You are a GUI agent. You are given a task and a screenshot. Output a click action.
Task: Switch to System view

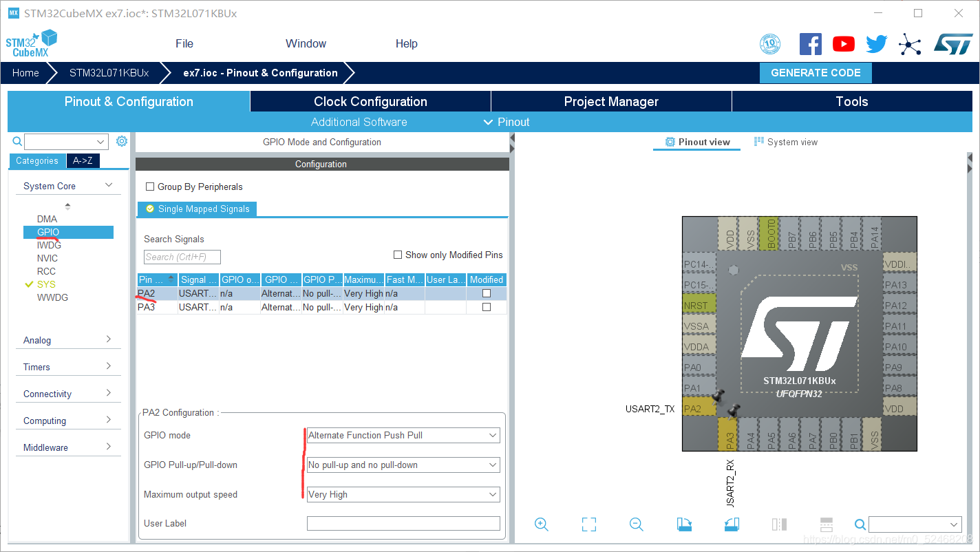coord(786,142)
